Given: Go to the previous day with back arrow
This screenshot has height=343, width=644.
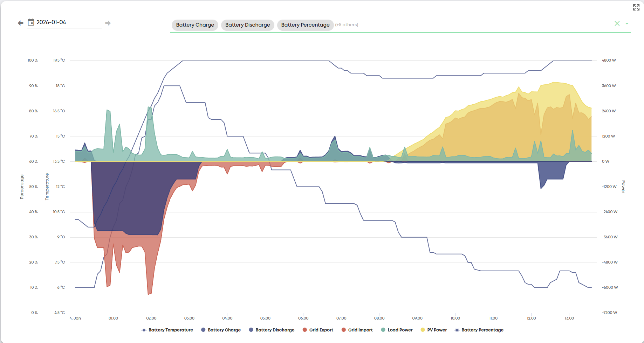Looking at the screenshot, I should pos(21,23).
